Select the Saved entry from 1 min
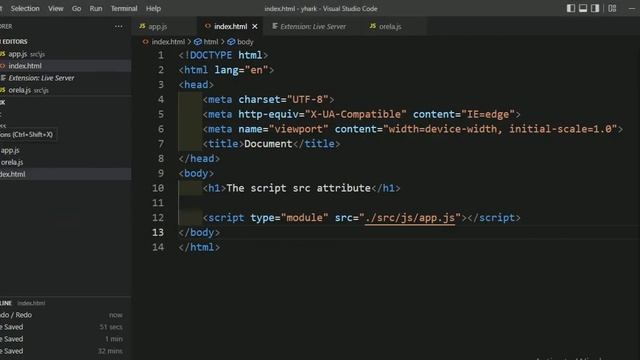Viewport: 640px width, 360px height. [x=65, y=339]
